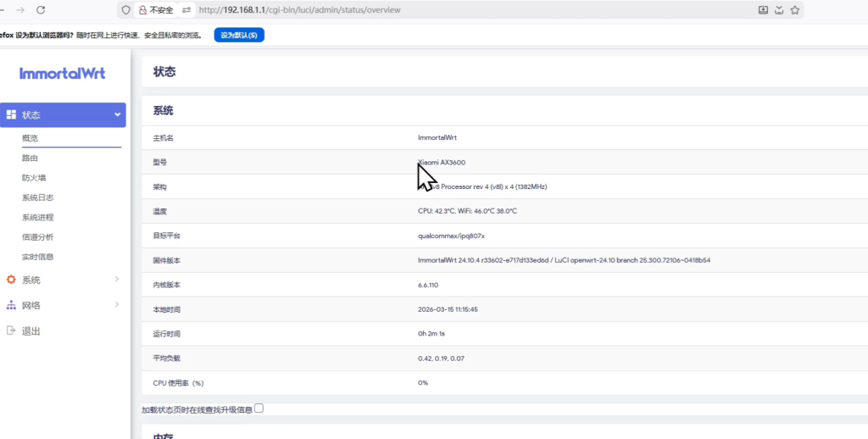Bookmark this page using the star icon
This screenshot has height=439, width=868.
pyautogui.click(x=795, y=10)
